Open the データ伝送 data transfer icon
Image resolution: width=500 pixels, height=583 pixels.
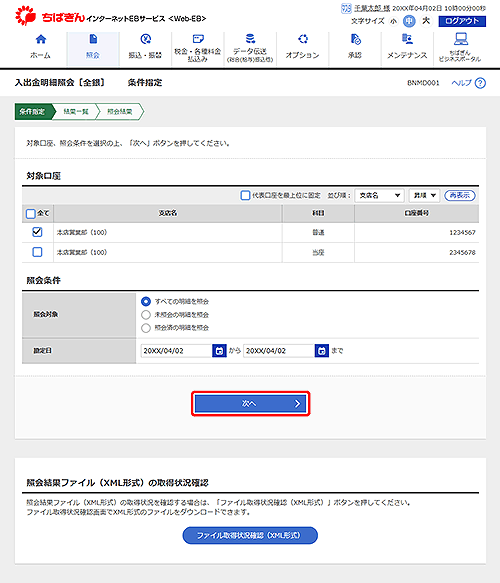coord(250,39)
